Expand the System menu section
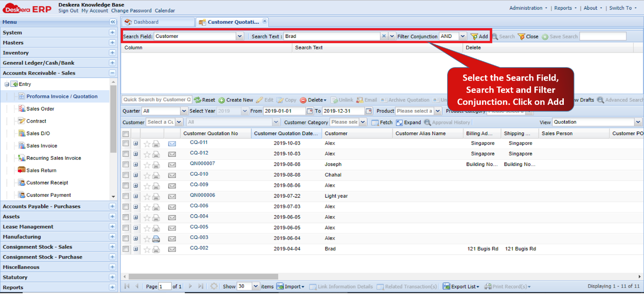644x294 pixels. tap(112, 33)
